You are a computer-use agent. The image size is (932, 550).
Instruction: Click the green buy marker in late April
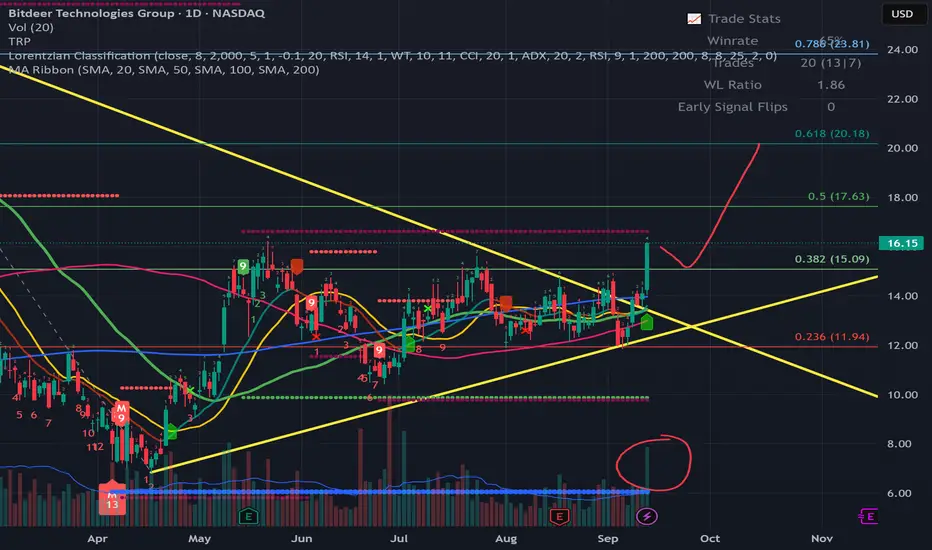click(x=171, y=432)
